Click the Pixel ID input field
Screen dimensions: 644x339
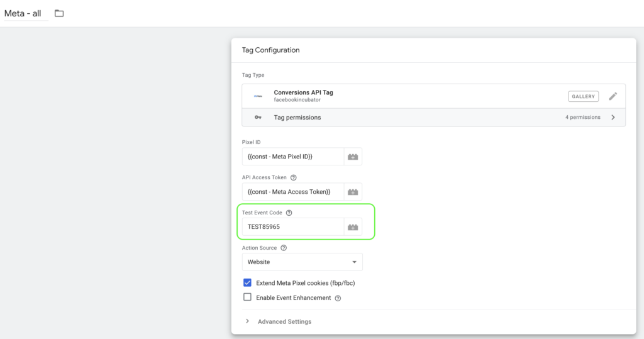(x=292, y=157)
